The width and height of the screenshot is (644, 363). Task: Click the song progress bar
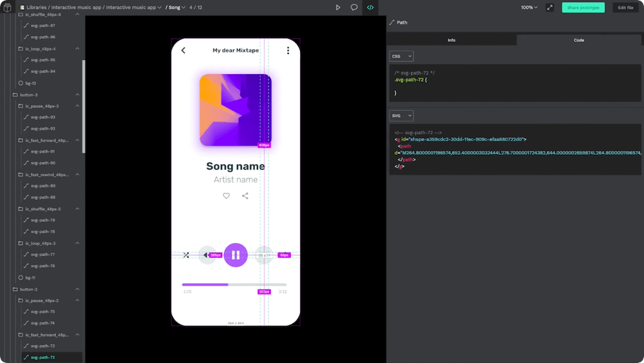[x=234, y=284]
